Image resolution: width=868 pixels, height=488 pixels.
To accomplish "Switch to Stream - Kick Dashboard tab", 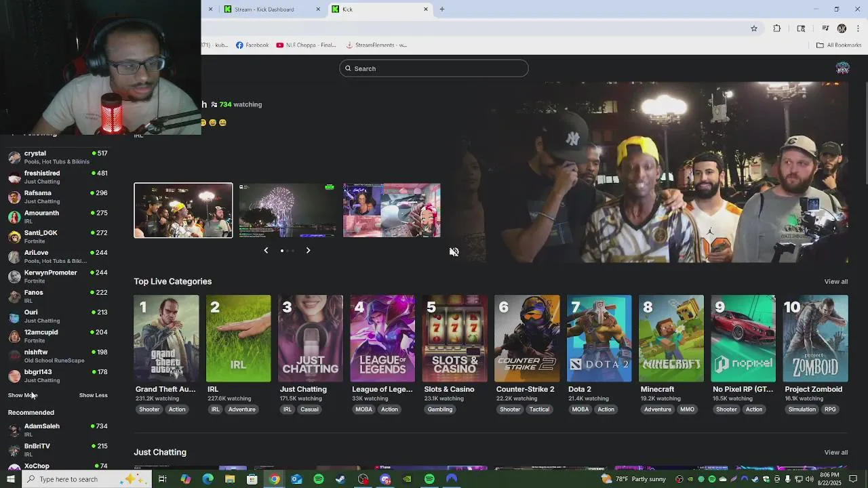I will coord(270,9).
